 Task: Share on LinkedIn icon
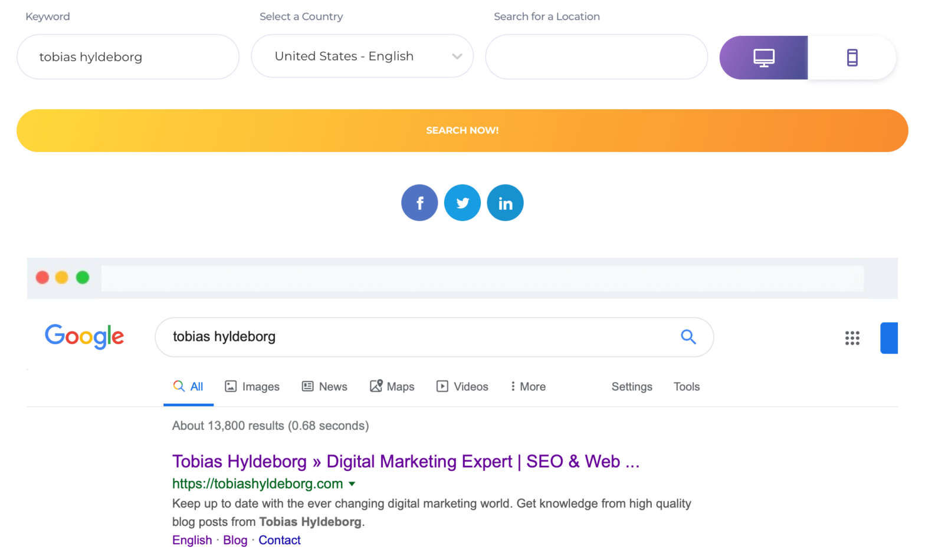click(505, 203)
